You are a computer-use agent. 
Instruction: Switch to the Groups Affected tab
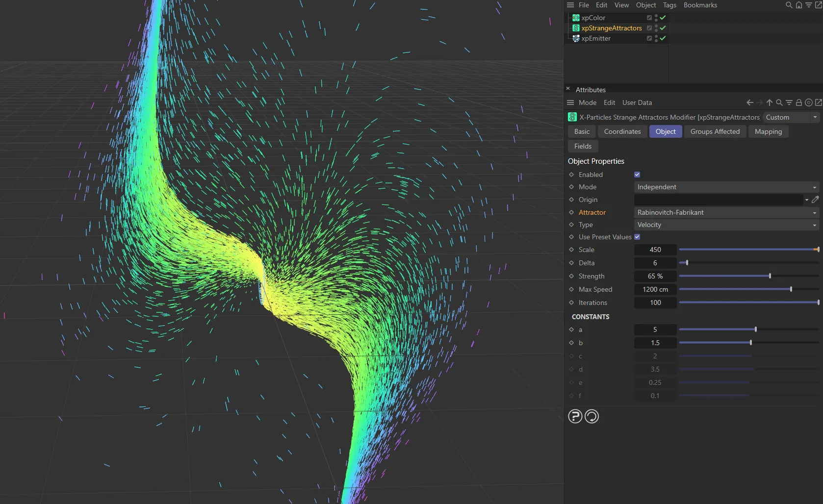coord(715,131)
